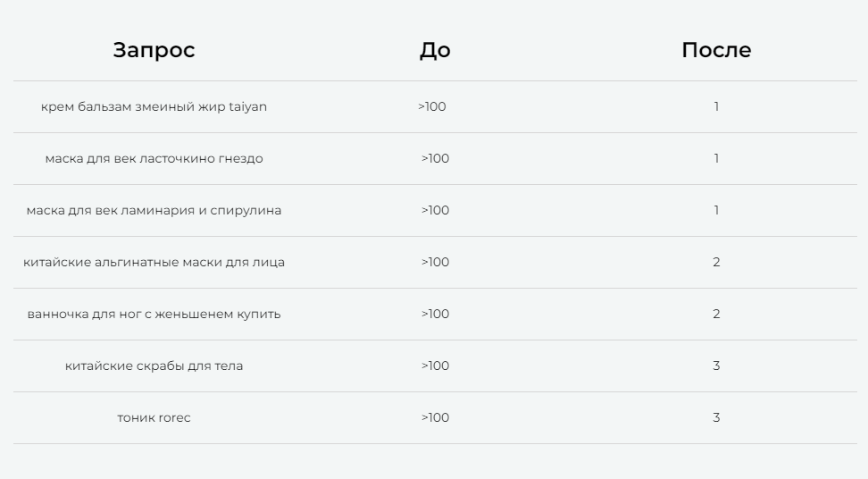Click the query маска для век ламинария и спирулина
This screenshot has height=479, width=868.
click(154, 210)
